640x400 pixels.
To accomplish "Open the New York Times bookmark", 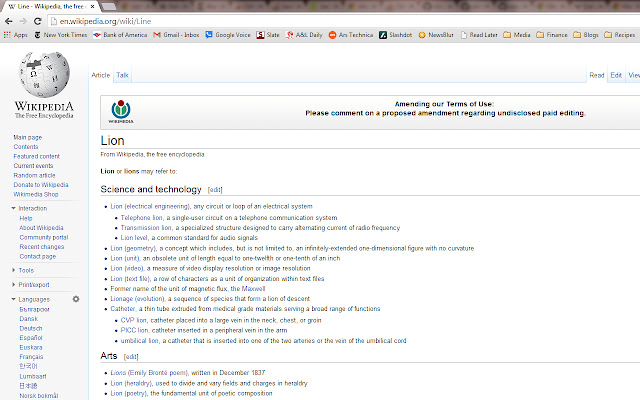I will 60,35.
